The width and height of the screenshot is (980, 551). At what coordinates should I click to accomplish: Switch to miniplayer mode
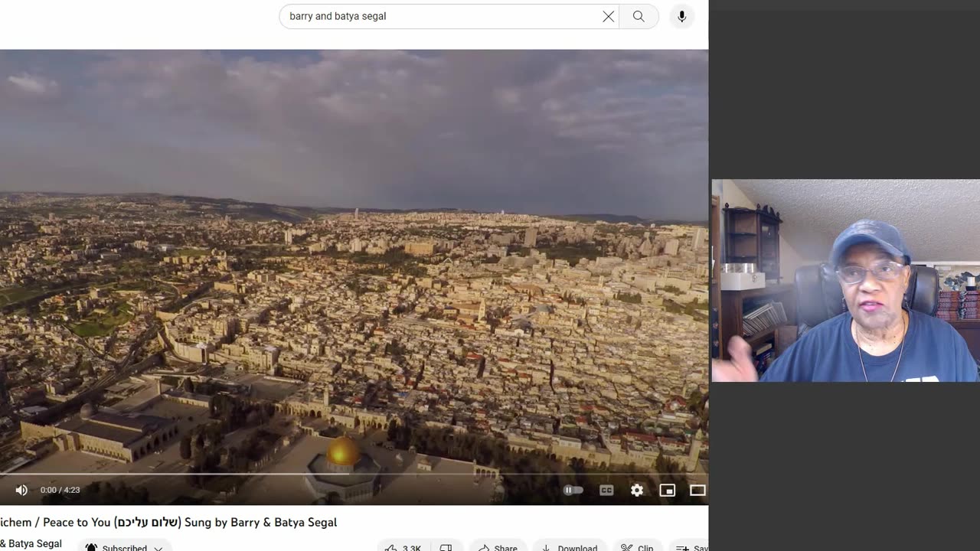(x=668, y=490)
